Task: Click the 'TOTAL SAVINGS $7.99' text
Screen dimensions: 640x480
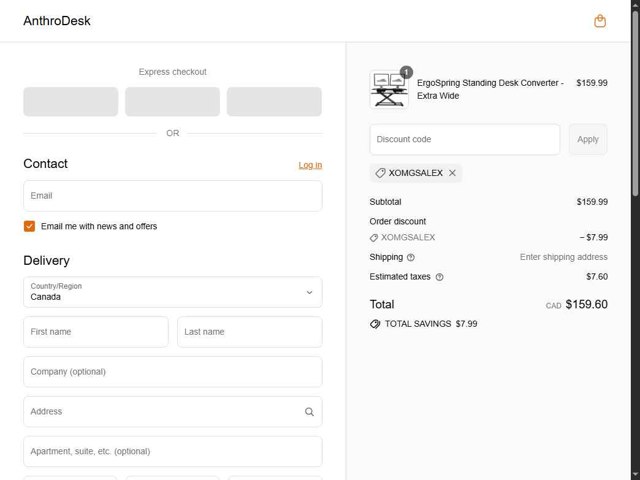Action: (x=431, y=324)
